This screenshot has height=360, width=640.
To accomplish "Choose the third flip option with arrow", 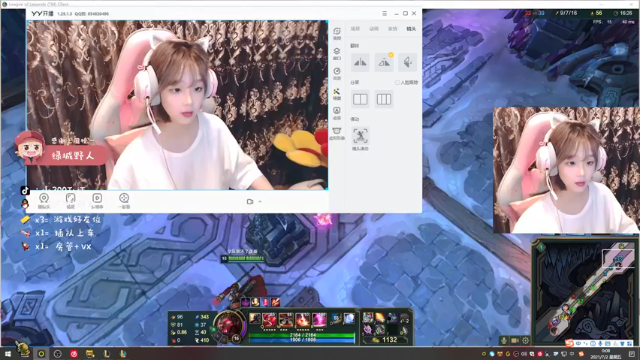I will (x=407, y=62).
